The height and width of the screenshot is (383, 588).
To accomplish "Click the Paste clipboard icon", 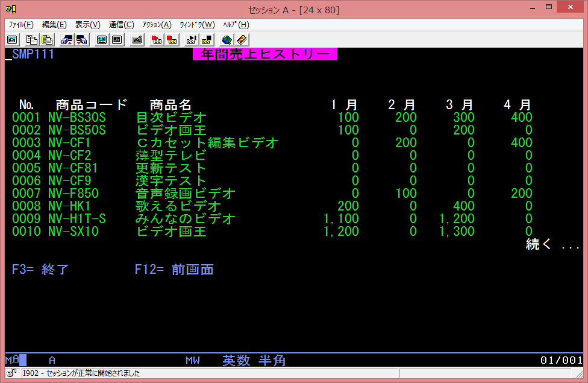I will point(46,40).
